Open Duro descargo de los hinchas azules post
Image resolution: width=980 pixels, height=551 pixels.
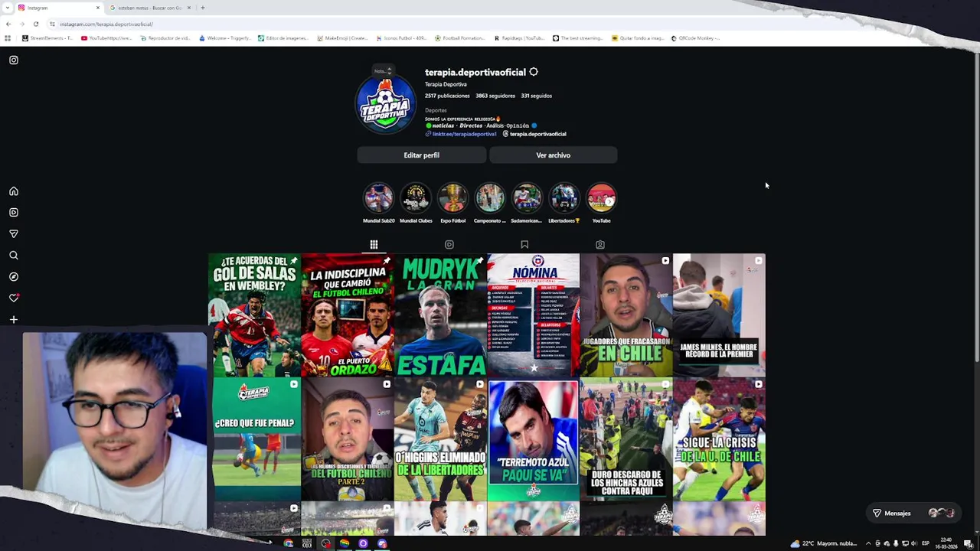point(626,439)
